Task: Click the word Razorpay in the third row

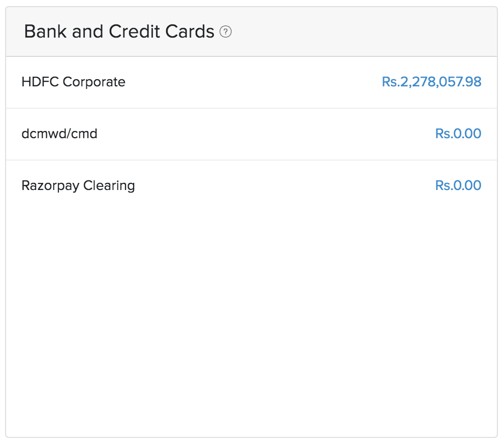Action: (x=50, y=185)
